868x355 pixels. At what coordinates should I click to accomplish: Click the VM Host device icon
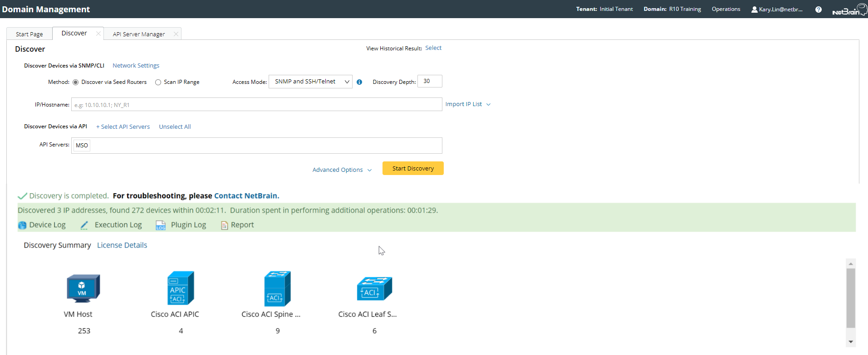tap(83, 288)
